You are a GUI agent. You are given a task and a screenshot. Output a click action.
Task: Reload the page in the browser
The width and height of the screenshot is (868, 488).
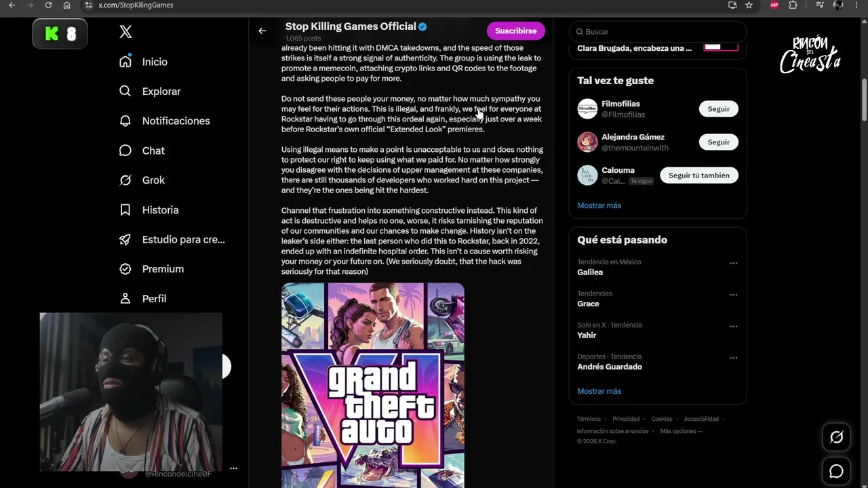[x=48, y=5]
